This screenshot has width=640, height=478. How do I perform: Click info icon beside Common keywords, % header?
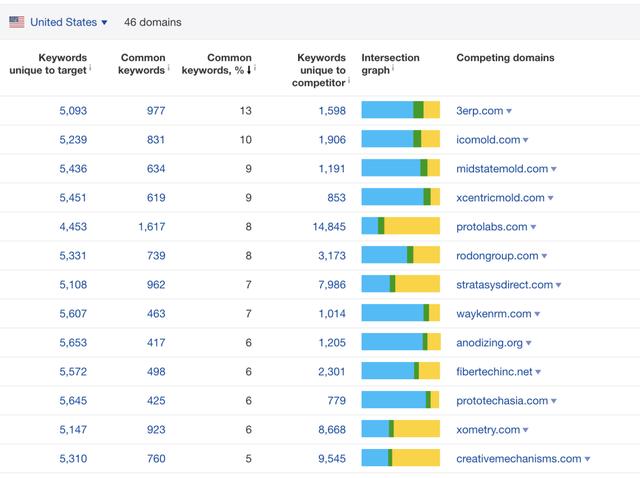(x=255, y=68)
